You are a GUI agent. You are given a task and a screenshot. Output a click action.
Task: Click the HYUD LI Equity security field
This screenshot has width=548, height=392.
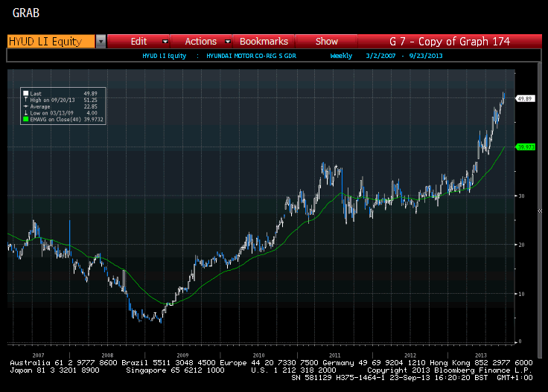click(x=51, y=42)
